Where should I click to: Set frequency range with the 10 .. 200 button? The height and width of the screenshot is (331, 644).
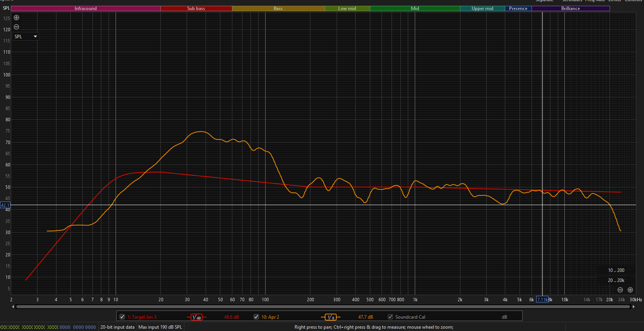(616, 270)
